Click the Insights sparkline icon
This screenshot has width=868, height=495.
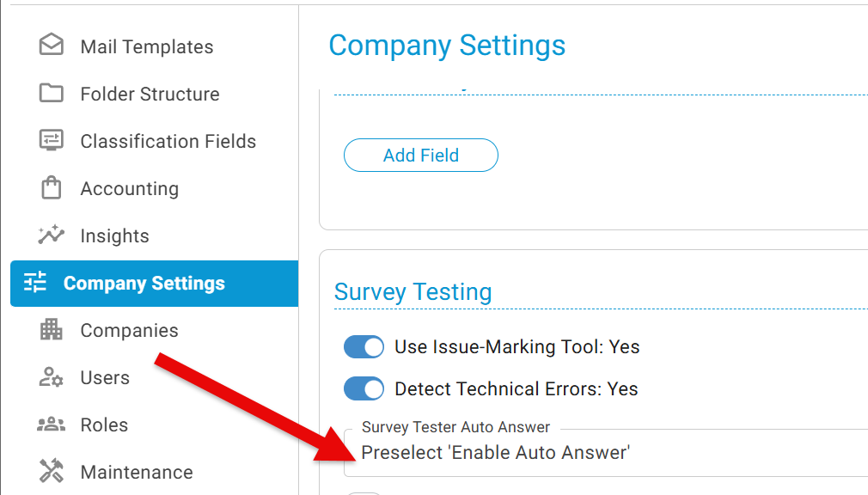(52, 235)
